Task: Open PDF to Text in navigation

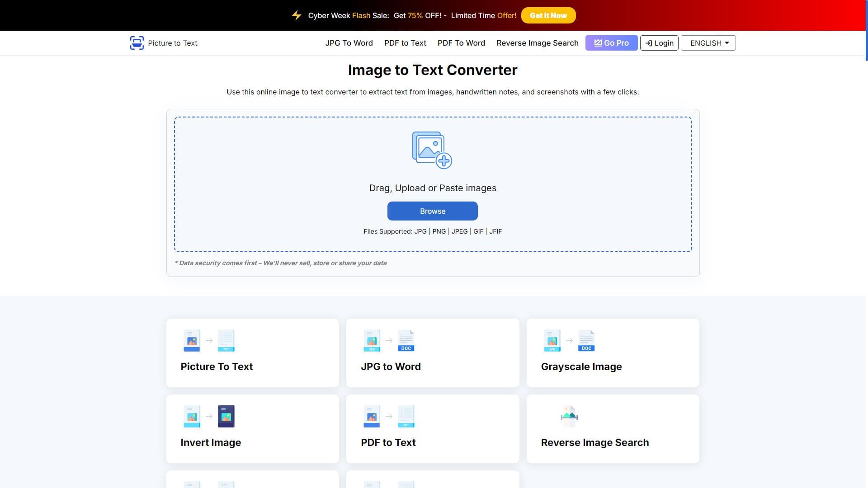Action: click(x=405, y=43)
